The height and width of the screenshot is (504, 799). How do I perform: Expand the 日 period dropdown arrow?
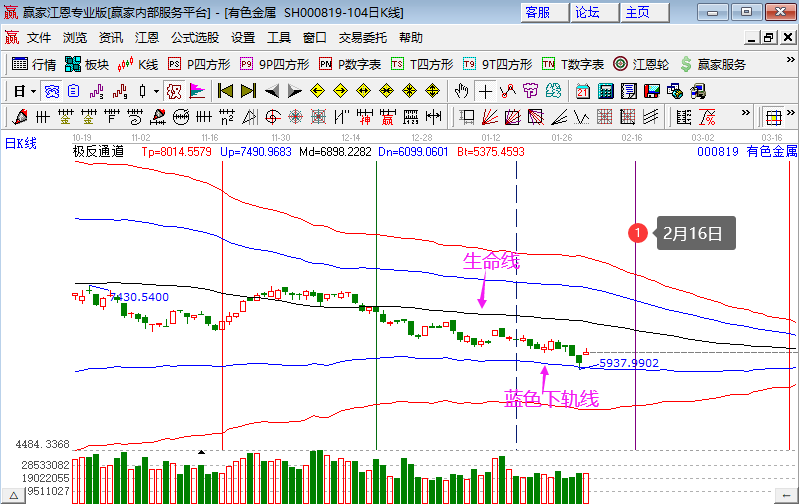pyautogui.click(x=33, y=92)
